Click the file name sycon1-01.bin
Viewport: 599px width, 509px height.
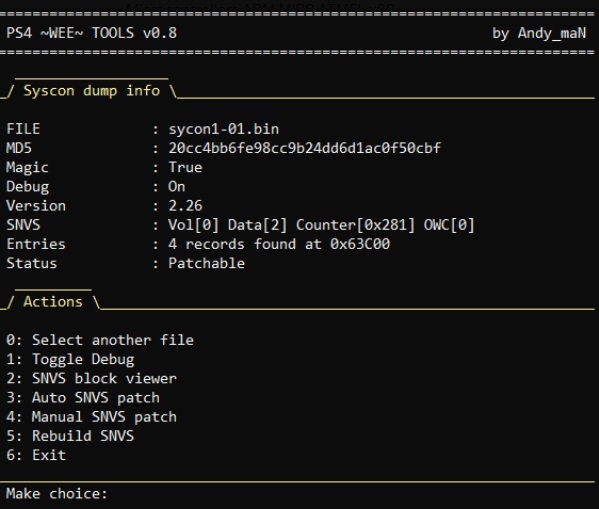pyautogui.click(x=223, y=129)
